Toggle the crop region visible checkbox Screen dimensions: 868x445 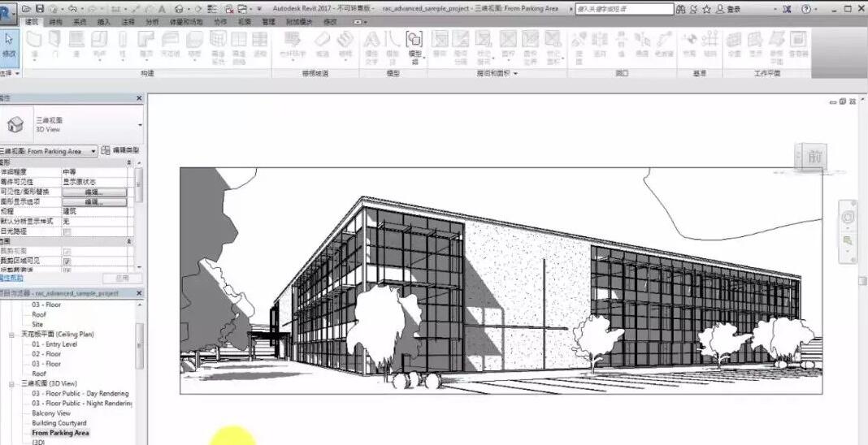[67, 261]
